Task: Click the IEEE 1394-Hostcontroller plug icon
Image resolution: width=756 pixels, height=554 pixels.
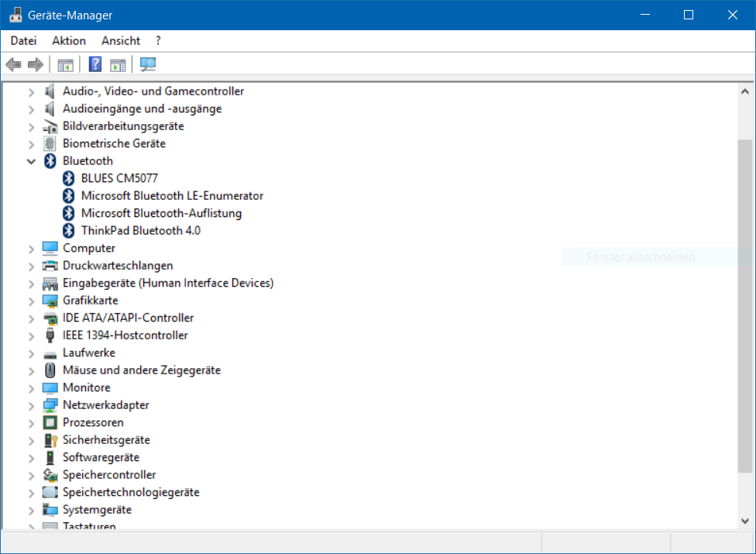Action: point(50,335)
